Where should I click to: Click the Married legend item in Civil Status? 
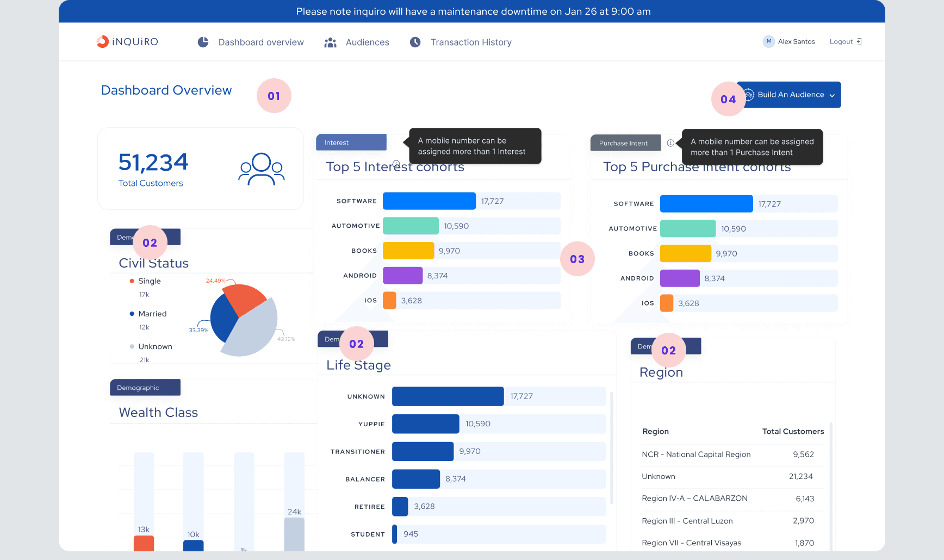click(x=148, y=314)
